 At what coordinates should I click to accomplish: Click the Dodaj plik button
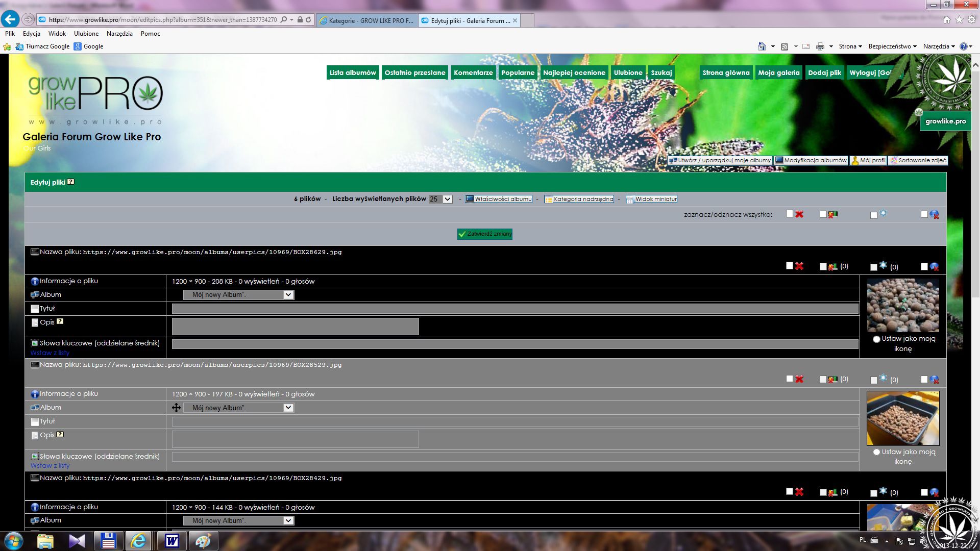coord(825,72)
